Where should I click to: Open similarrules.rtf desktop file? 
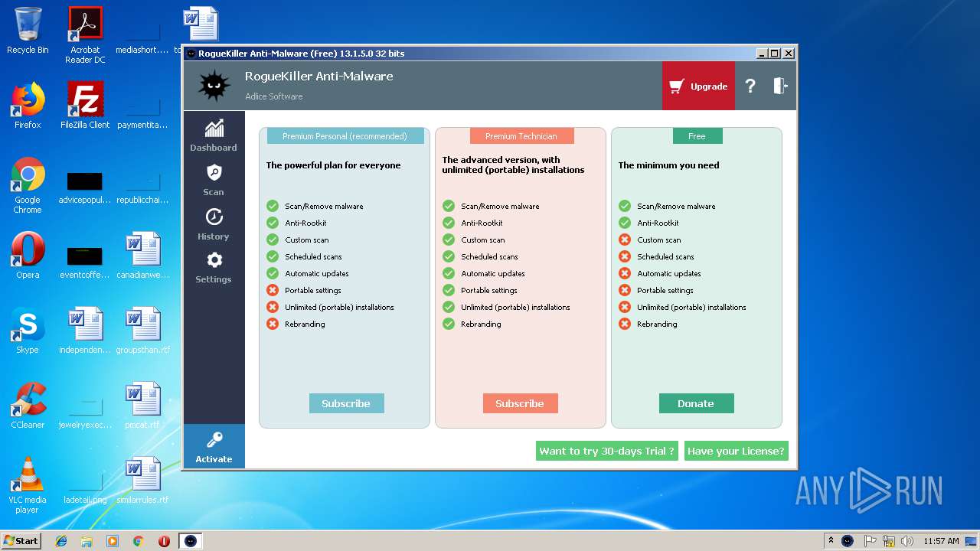coord(143,481)
